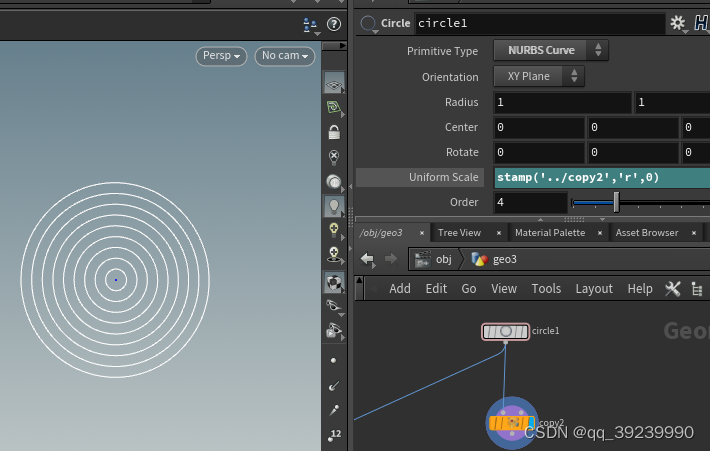Image resolution: width=710 pixels, height=451 pixels.
Task: Open the Edit menu in network editor
Action: 436,289
